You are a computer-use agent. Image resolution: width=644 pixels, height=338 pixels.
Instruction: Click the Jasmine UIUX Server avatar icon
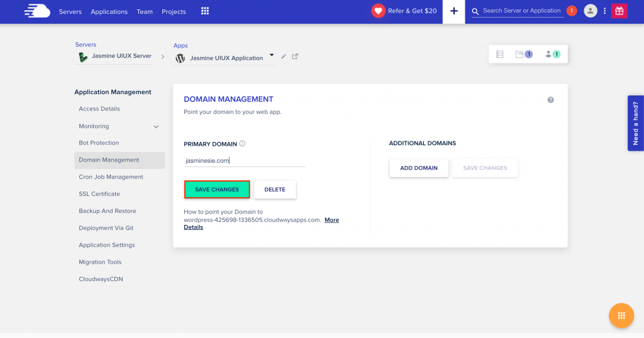(x=83, y=57)
